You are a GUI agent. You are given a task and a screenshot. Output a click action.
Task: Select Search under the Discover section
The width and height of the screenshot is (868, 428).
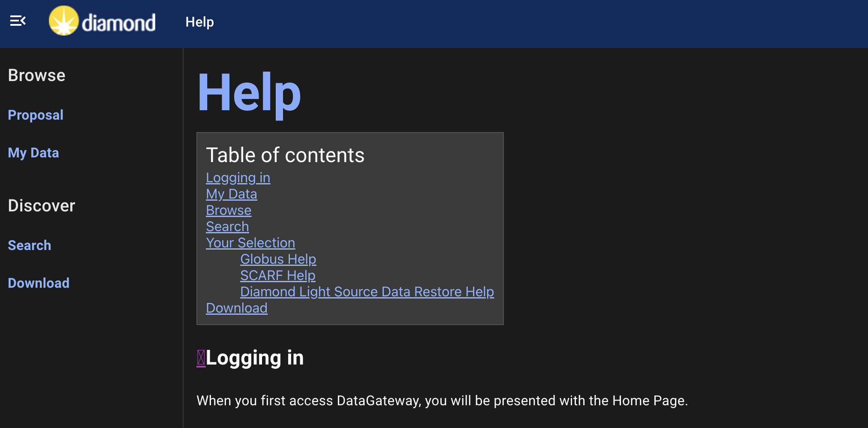click(x=29, y=245)
